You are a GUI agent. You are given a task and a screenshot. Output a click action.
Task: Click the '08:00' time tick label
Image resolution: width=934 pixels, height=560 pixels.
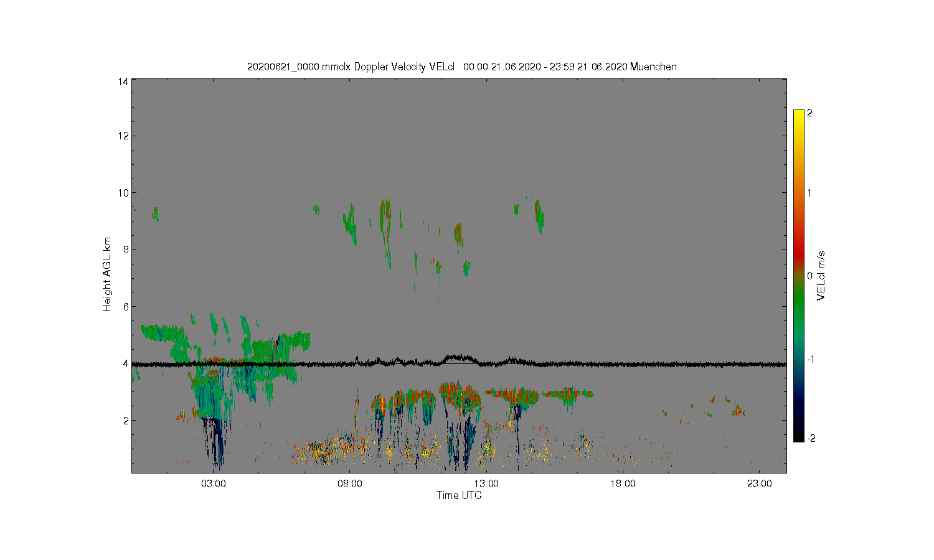(x=349, y=484)
